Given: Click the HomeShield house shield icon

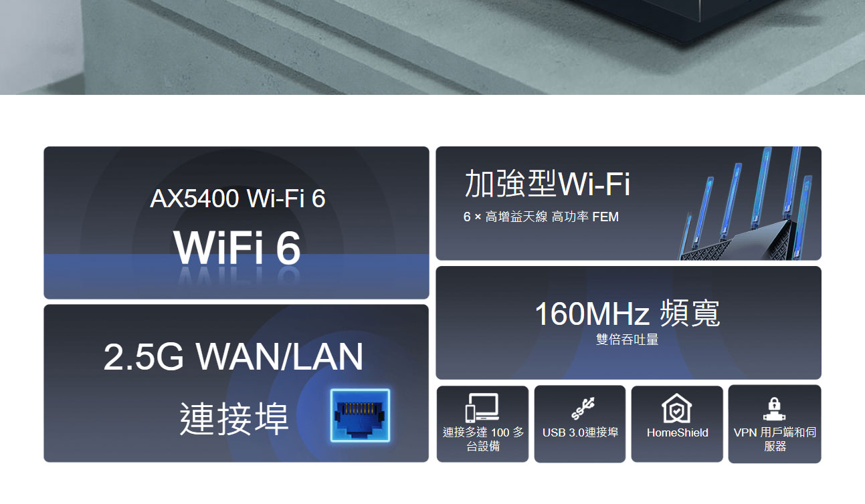Looking at the screenshot, I should coord(677,407).
